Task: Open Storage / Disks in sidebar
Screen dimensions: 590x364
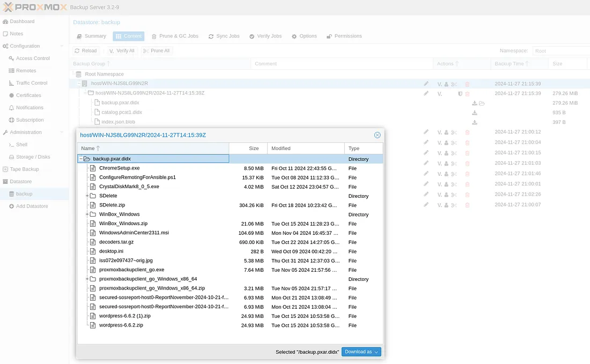Action: point(34,157)
